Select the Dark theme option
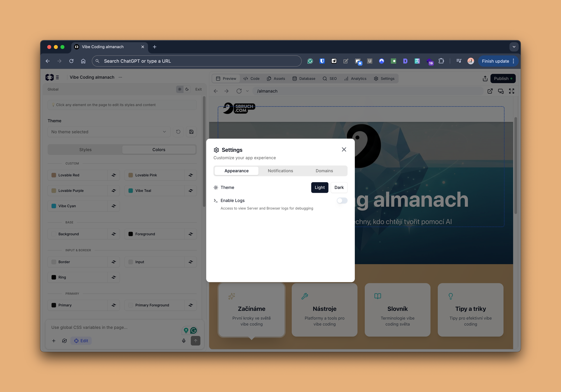The width and height of the screenshot is (561, 392). tap(339, 187)
